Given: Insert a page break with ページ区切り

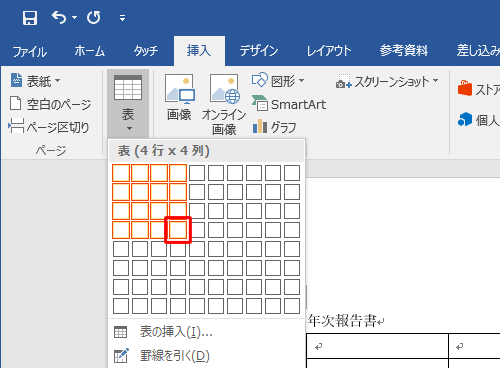Looking at the screenshot, I should (x=49, y=127).
